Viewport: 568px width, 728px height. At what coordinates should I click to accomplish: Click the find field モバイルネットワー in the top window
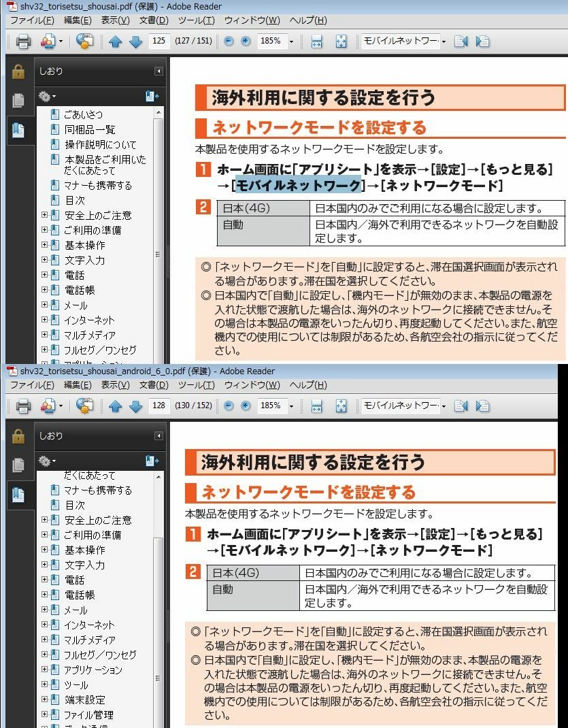399,41
